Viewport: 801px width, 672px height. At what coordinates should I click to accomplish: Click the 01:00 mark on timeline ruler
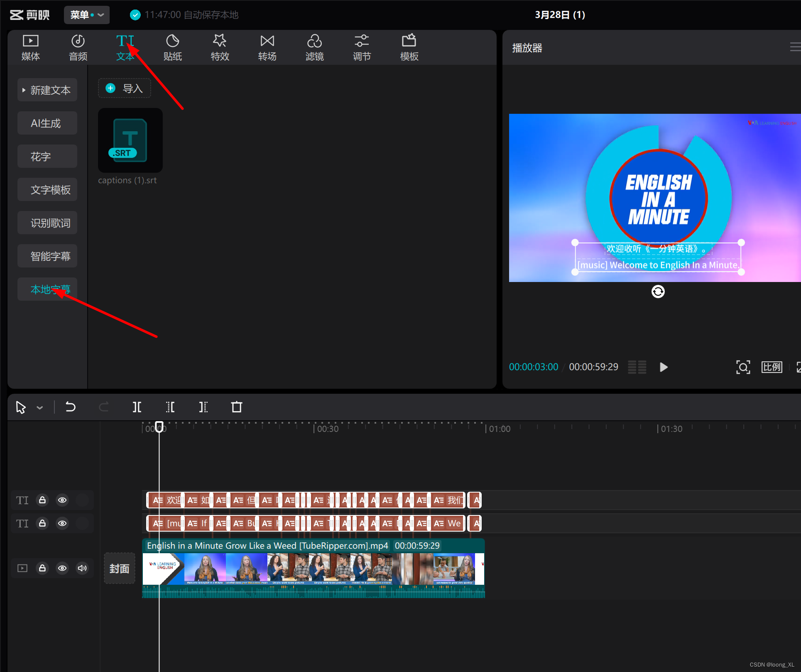point(500,429)
